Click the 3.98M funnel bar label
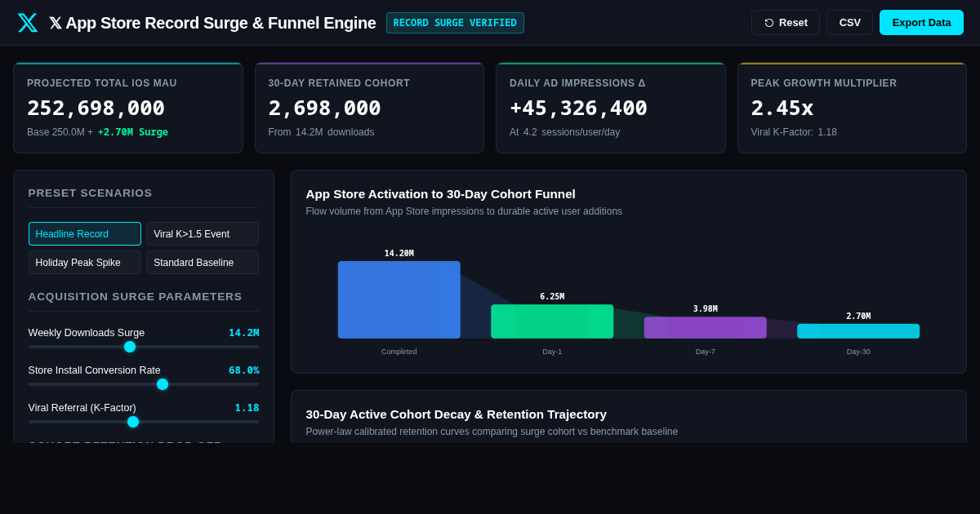Image resolution: width=980 pixels, height=514 pixels. click(706, 309)
